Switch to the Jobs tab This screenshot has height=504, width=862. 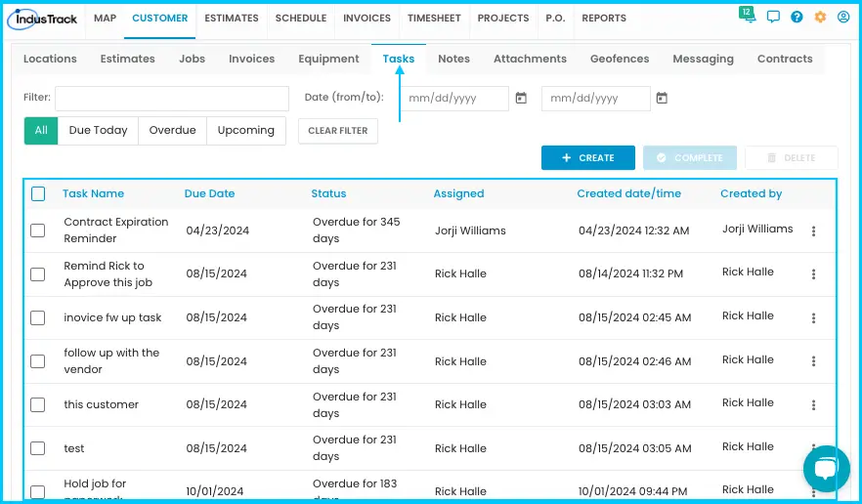(192, 59)
